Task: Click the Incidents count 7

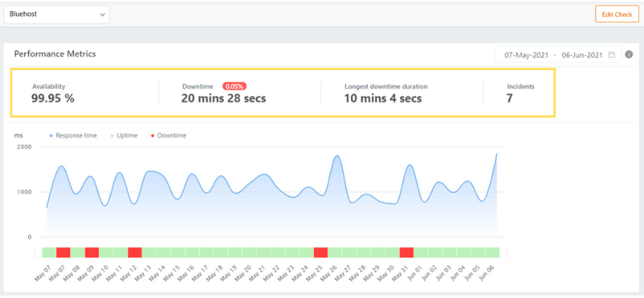Action: (x=510, y=98)
